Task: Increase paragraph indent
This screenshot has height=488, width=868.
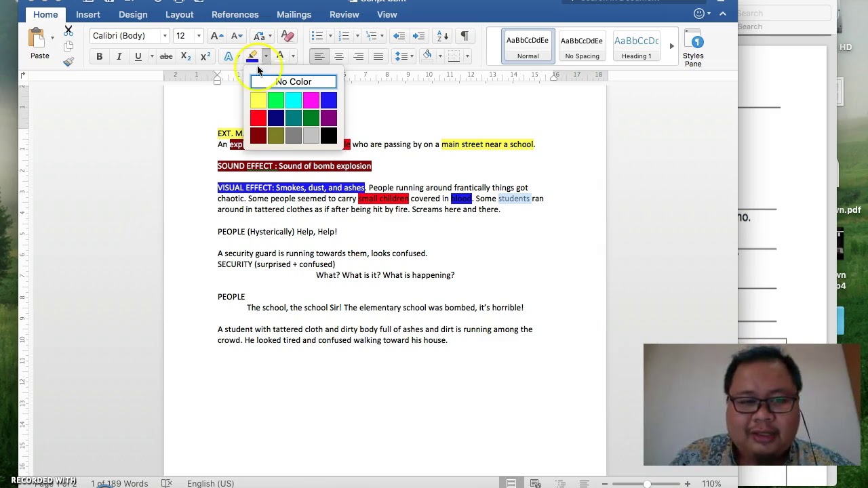Action: tap(419, 36)
